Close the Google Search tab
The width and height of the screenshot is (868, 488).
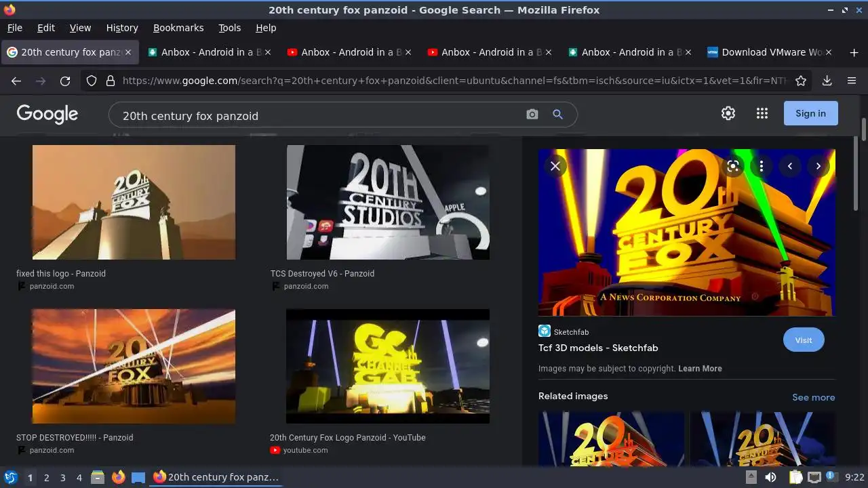pos(128,52)
